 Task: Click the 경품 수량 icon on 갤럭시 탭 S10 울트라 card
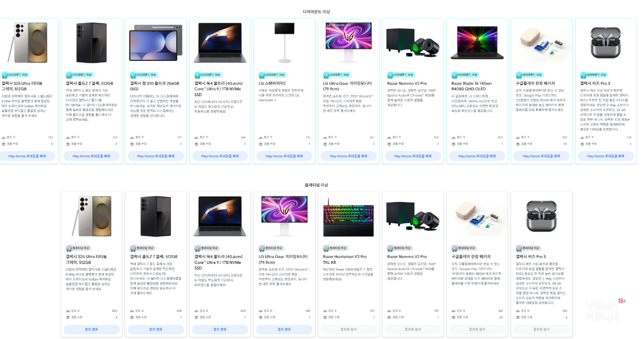tap(132, 144)
